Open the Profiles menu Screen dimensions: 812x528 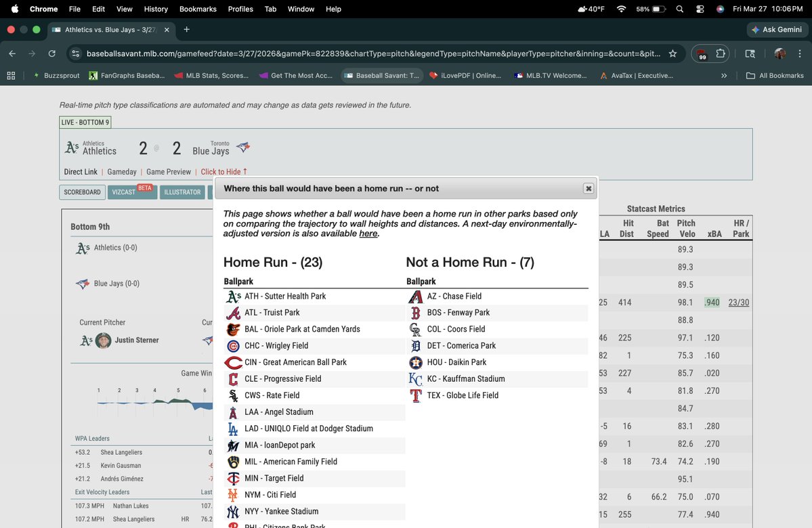pos(240,9)
